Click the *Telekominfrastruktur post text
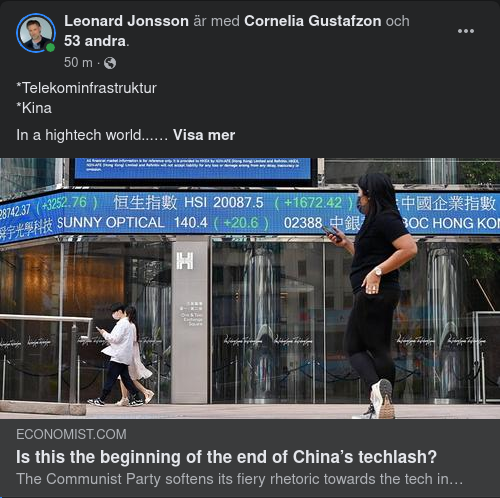This screenshot has width=500, height=498. [86, 88]
